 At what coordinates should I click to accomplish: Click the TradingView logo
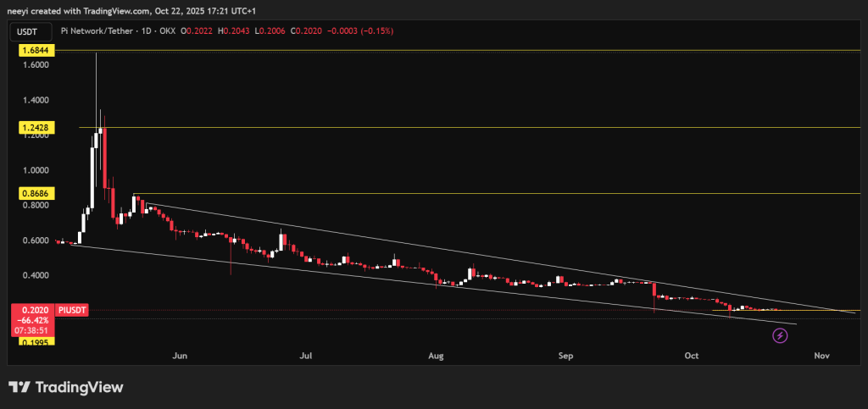tap(66, 387)
